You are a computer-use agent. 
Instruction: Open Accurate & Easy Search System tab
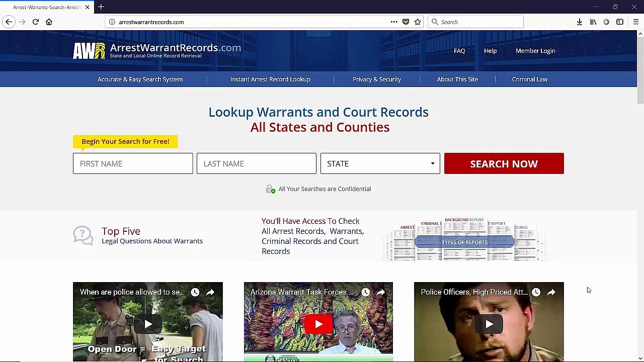pyautogui.click(x=140, y=79)
